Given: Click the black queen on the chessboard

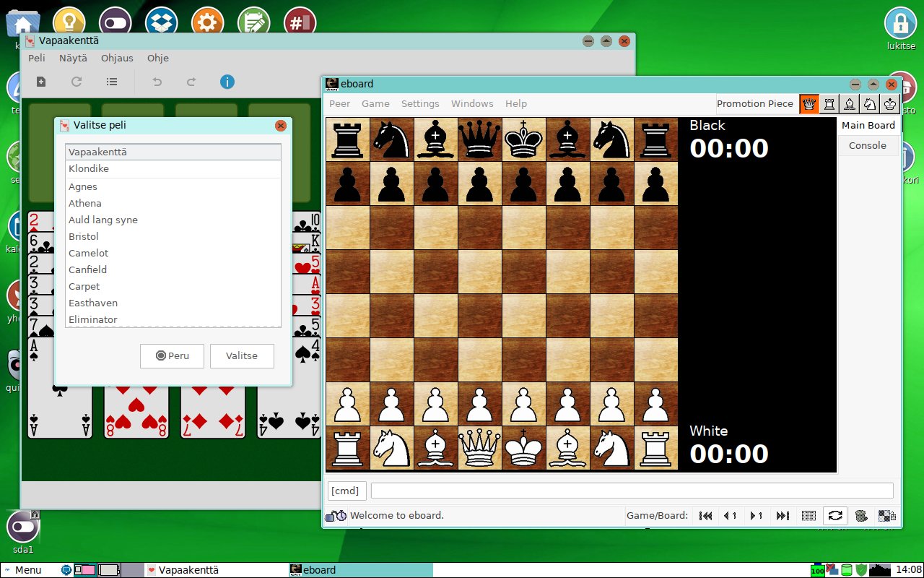Looking at the screenshot, I should (x=480, y=139).
